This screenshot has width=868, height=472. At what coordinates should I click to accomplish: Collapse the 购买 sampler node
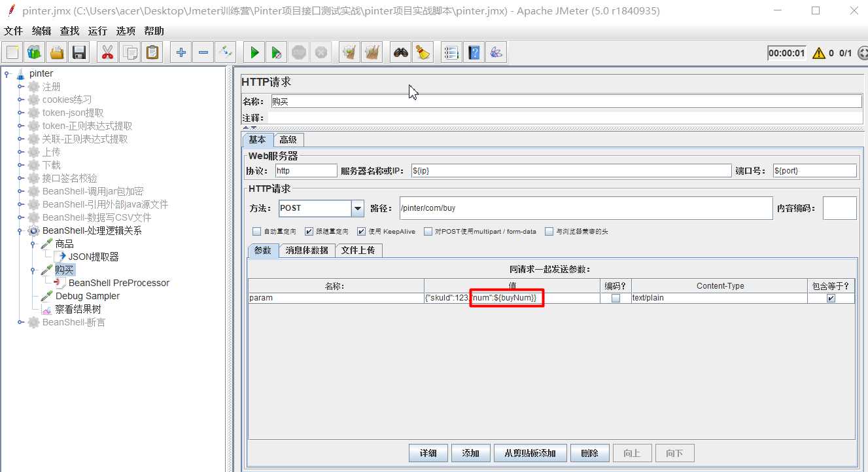(33, 270)
